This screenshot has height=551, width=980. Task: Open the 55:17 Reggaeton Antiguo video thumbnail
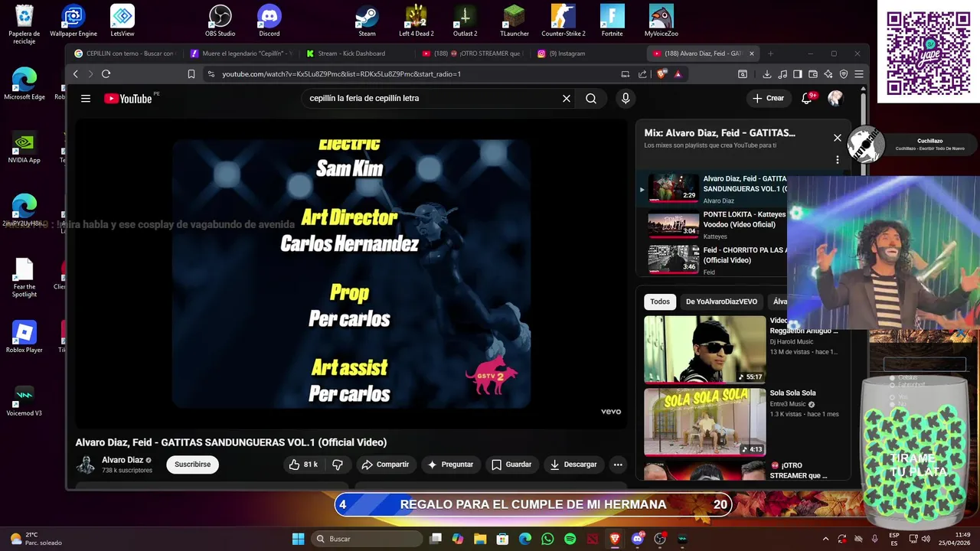(x=704, y=349)
